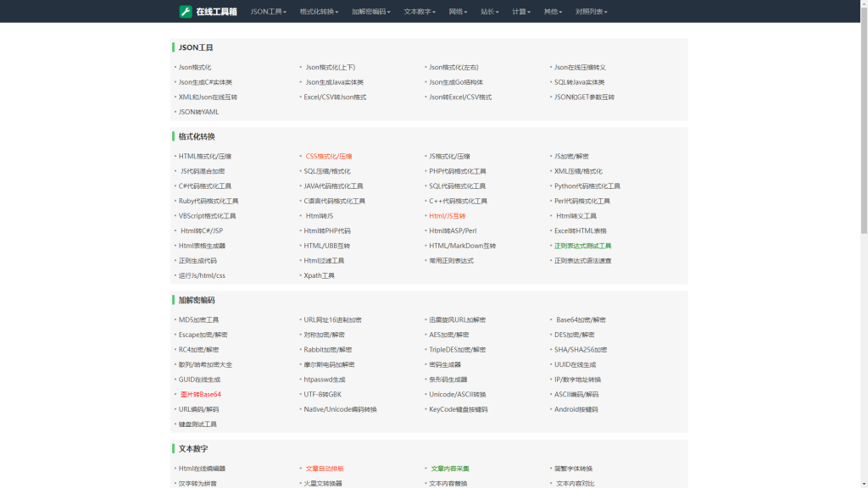Image resolution: width=868 pixels, height=488 pixels.
Task: Open DES加密/解密 link
Action: [x=575, y=335]
